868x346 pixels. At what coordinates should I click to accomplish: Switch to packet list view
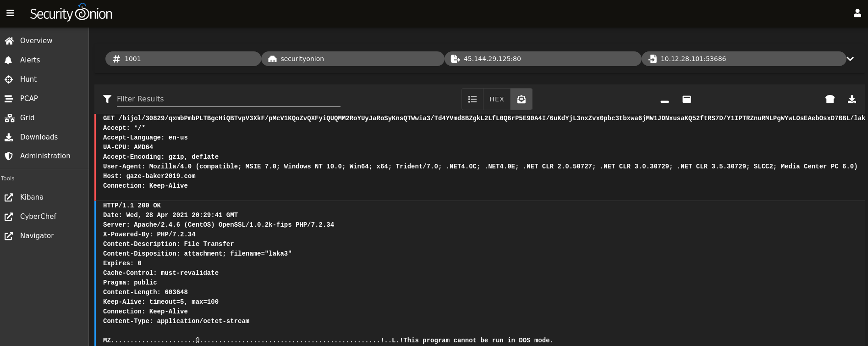point(472,99)
